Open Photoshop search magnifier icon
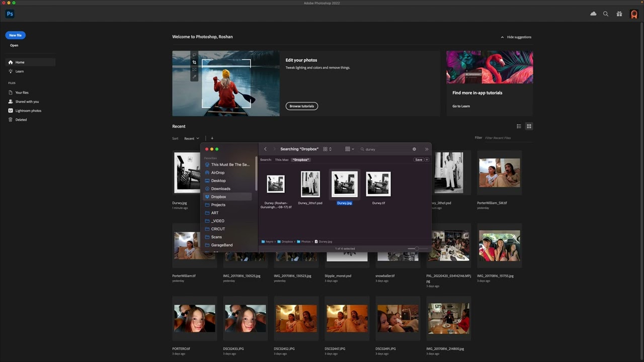 [x=606, y=14]
